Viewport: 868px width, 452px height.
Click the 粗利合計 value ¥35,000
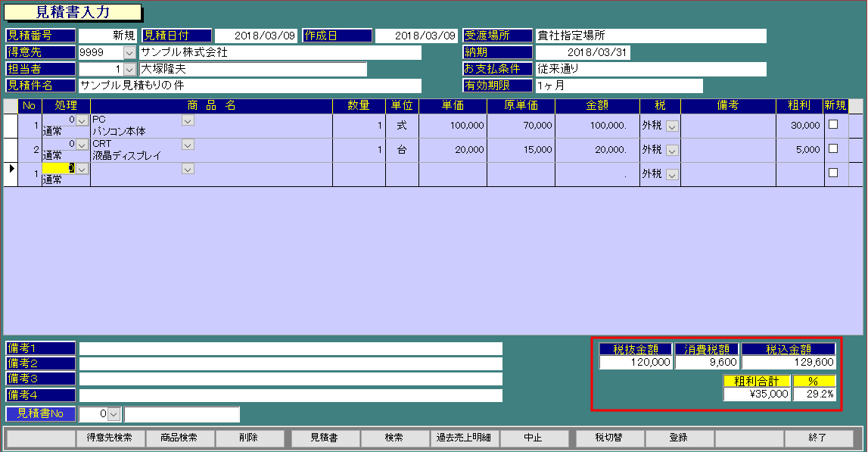click(757, 394)
